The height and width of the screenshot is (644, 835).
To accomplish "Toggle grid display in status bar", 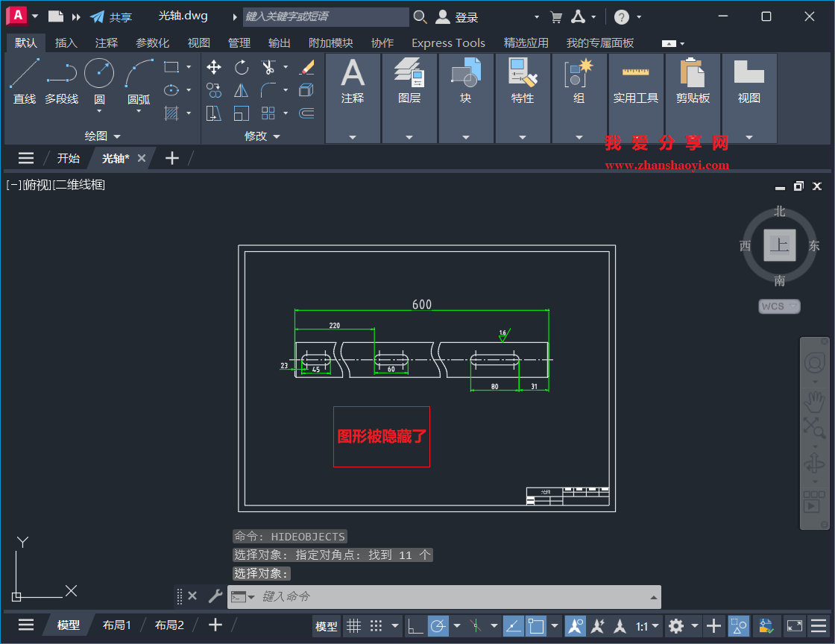I will coord(353,626).
